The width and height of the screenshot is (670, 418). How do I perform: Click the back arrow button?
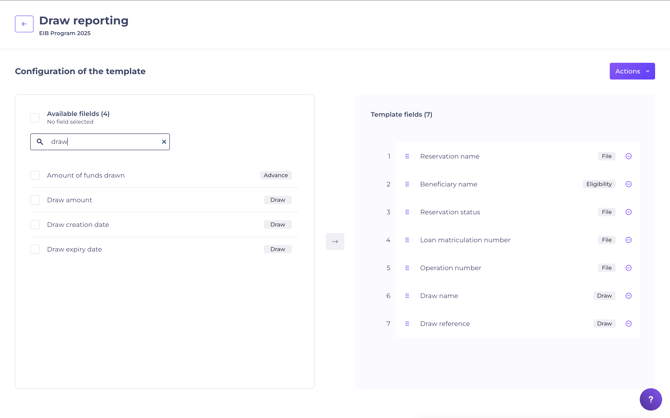click(x=24, y=24)
